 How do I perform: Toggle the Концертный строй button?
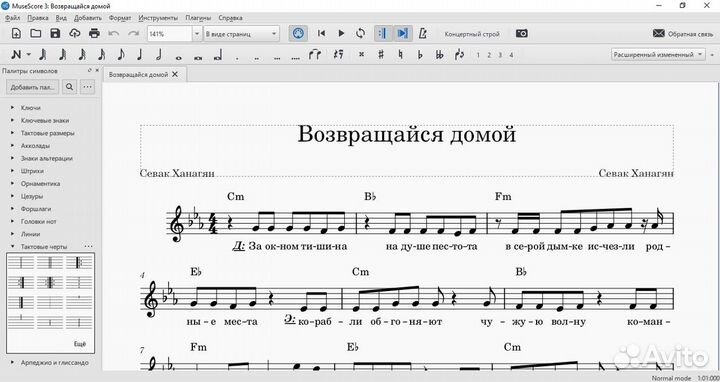tap(472, 34)
